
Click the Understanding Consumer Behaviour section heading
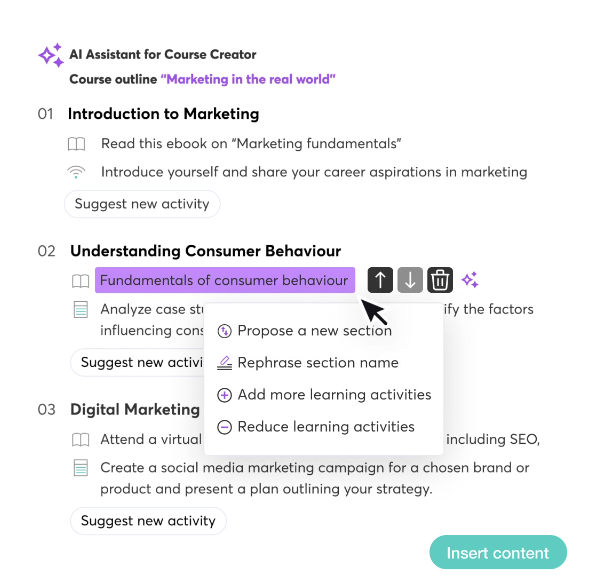(205, 251)
